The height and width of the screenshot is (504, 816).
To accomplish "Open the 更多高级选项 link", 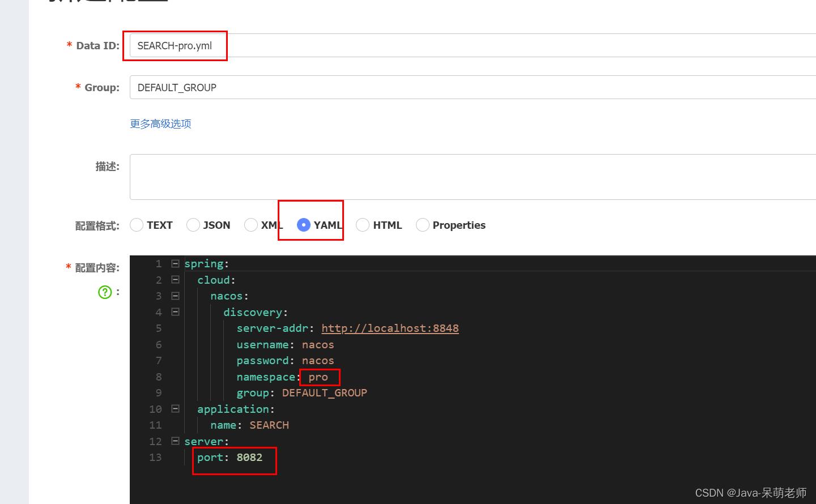I will coord(160,123).
